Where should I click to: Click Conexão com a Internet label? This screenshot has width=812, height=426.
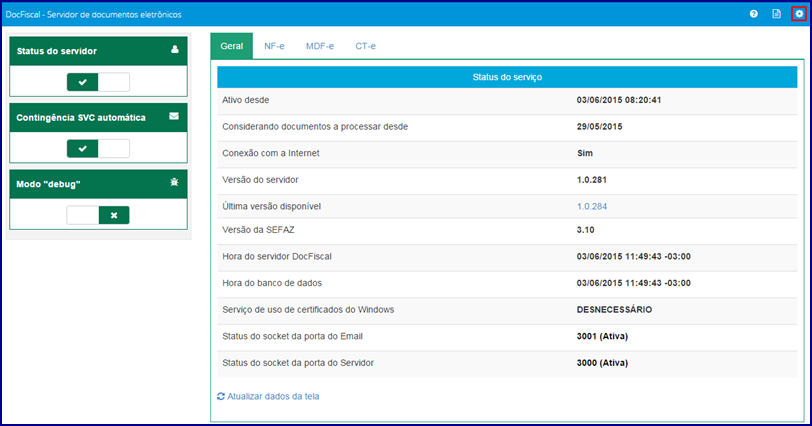tap(271, 153)
